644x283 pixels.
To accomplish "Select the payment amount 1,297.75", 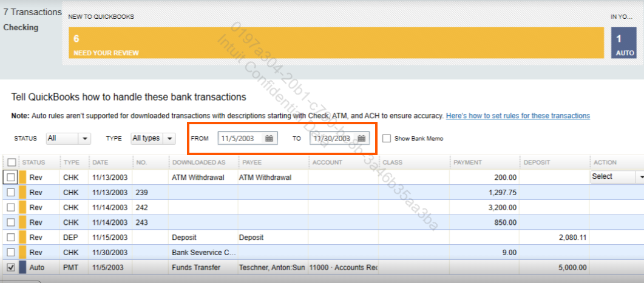I will (x=503, y=193).
